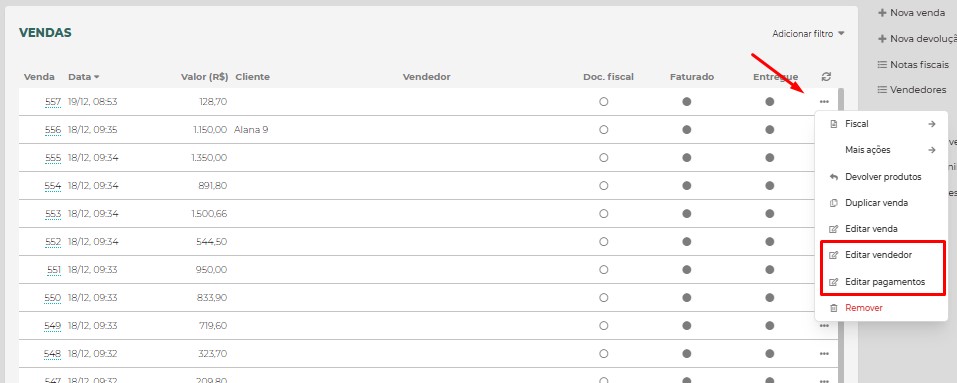957x383 pixels.
Task: Open sale number 556 link
Action: coord(53,130)
